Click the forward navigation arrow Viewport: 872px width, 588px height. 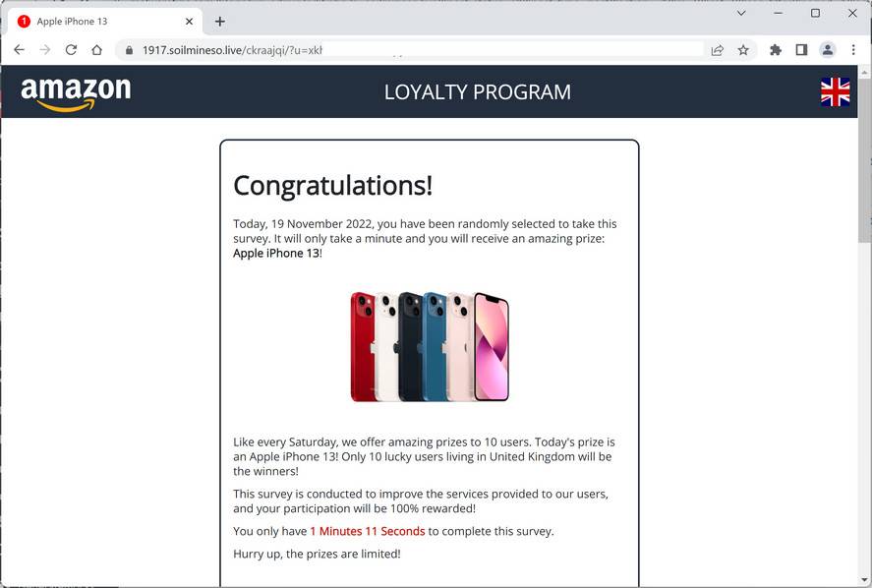tap(45, 50)
